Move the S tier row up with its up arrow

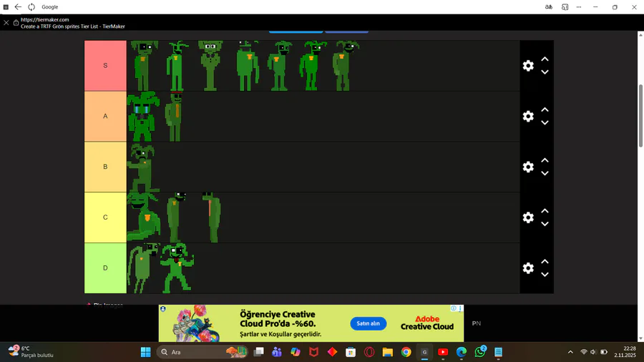point(545,59)
